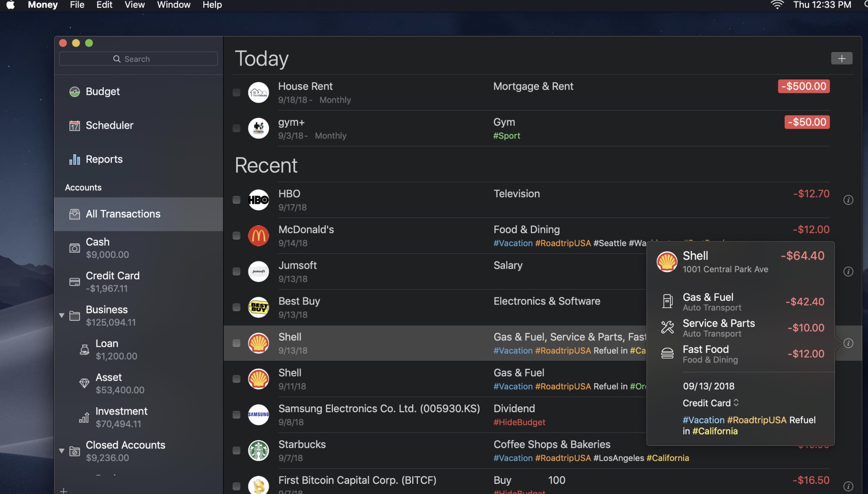Click the info icon for HBO transaction
The width and height of the screenshot is (868, 494).
(848, 200)
